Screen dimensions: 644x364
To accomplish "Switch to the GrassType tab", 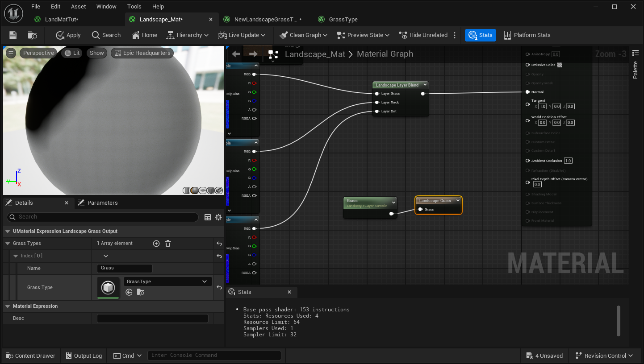I will pyautogui.click(x=343, y=20).
